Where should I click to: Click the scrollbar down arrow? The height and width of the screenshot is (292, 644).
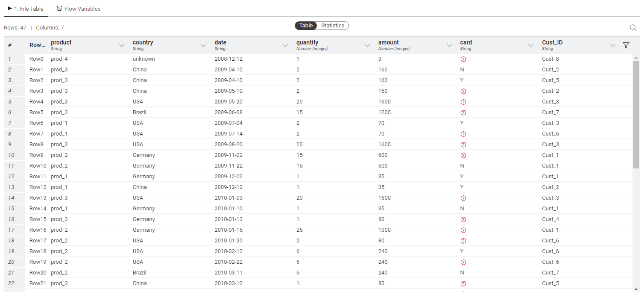pyautogui.click(x=636, y=289)
